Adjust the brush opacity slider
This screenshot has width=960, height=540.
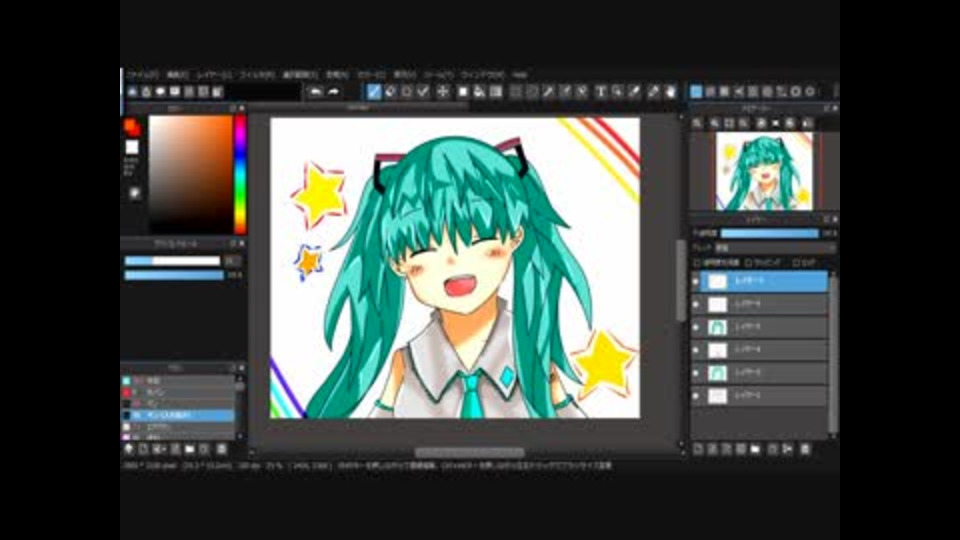[x=174, y=276]
